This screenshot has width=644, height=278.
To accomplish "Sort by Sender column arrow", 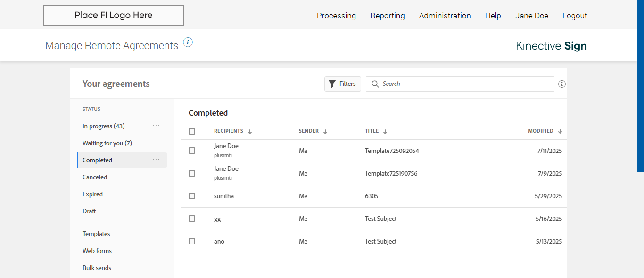I will pyautogui.click(x=325, y=132).
